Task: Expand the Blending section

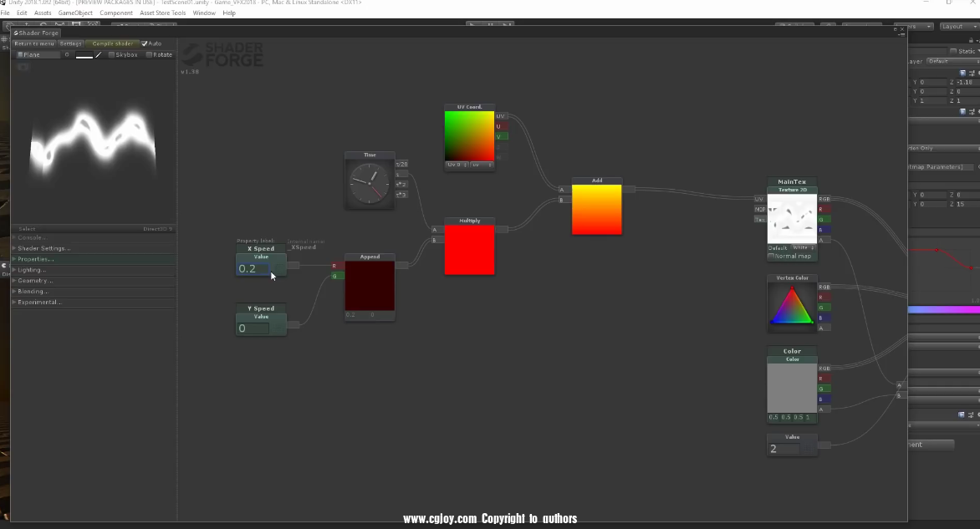Action: tap(35, 292)
